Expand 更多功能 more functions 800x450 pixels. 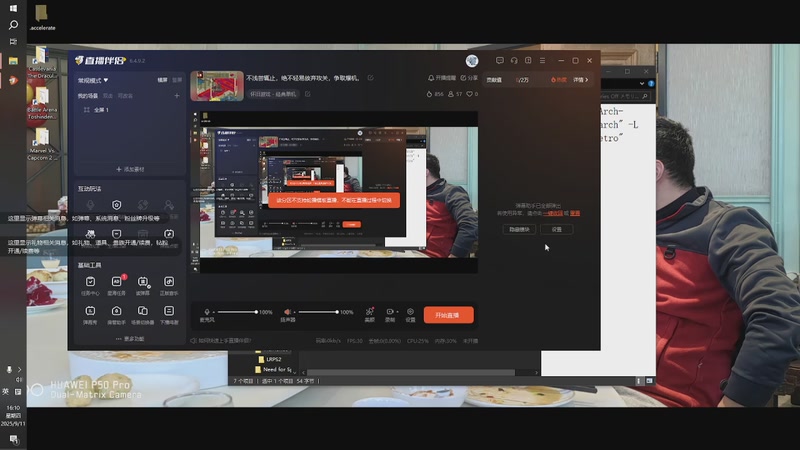click(x=130, y=339)
